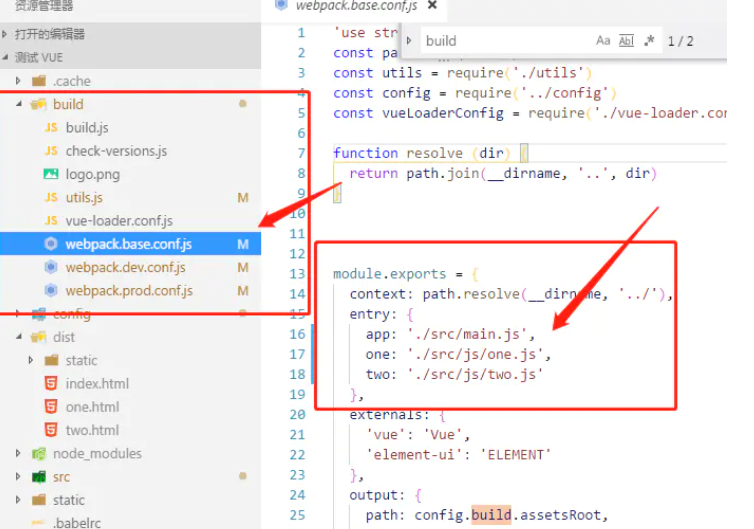Open the .babelrc file
Viewport: 754px width, 529px height.
pyautogui.click(x=77, y=523)
